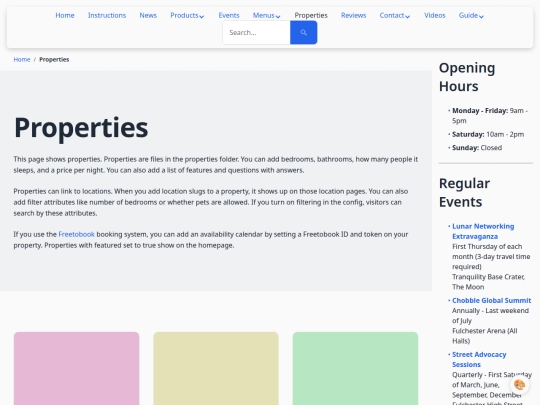
Task: Click the Regular Events heading
Action: 464,193
